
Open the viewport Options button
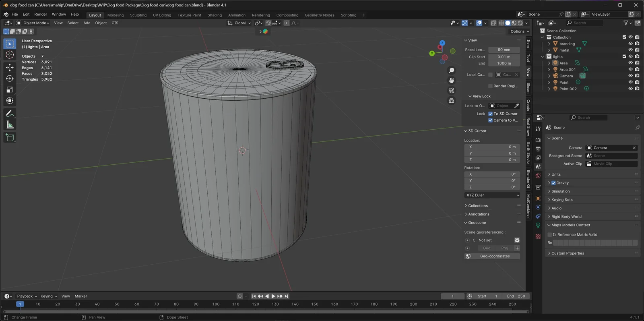519,31
